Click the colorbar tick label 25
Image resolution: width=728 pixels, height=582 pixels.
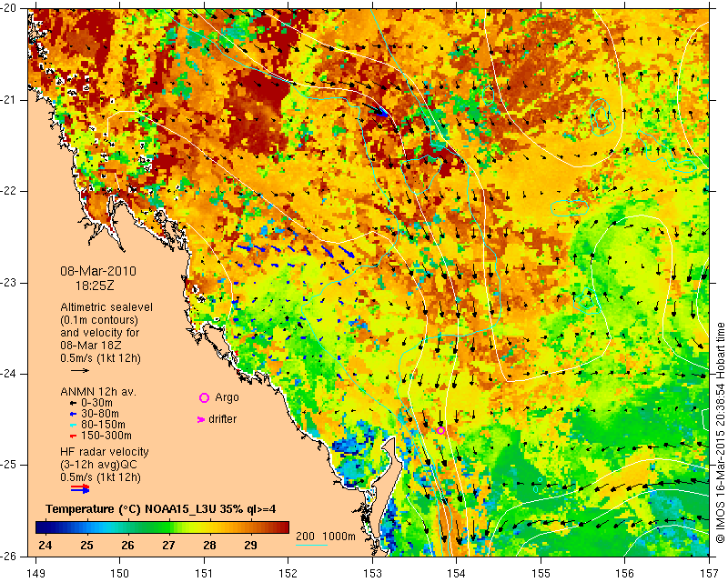coord(86,546)
